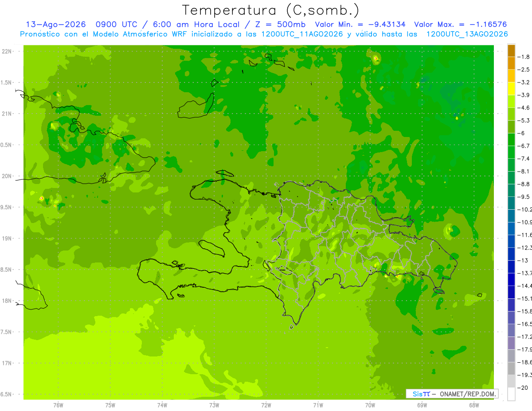Click the '72W' longitude axis label
The image size is (532, 411).
click(266, 405)
